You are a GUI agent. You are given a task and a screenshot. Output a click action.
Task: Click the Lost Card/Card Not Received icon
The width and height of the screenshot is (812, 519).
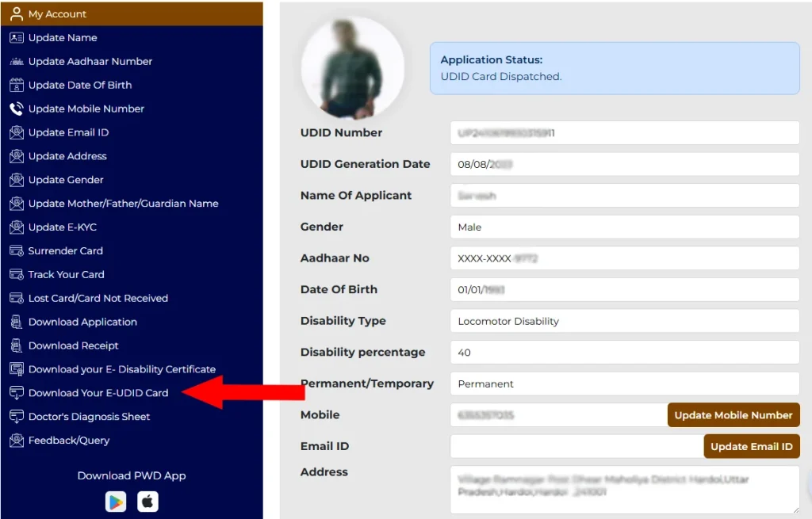[17, 298]
